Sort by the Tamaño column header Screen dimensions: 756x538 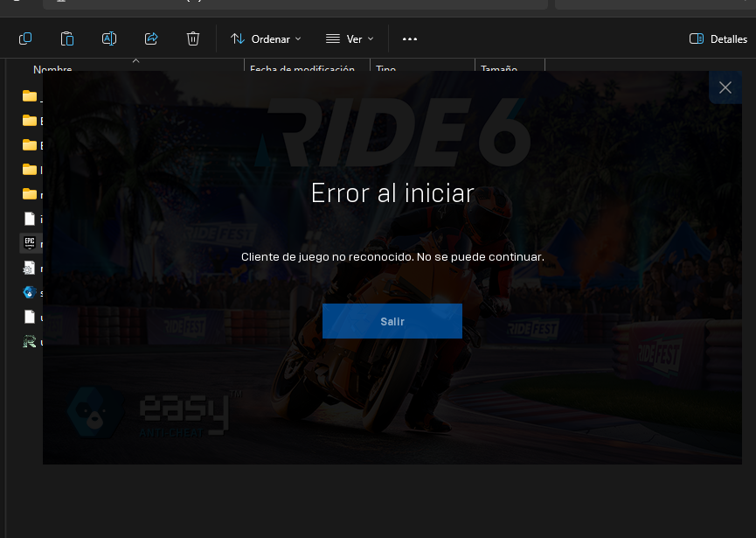(499, 68)
